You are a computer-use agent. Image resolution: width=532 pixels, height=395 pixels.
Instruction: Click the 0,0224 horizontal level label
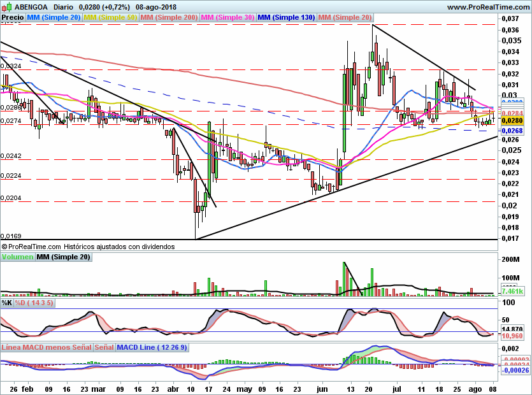tap(11, 176)
